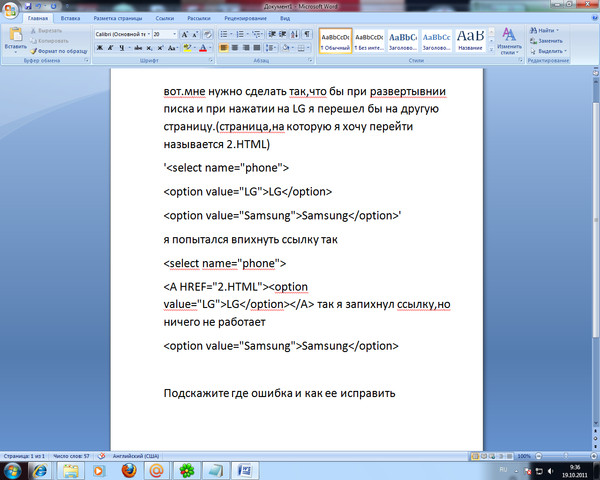Open spelling check icon in status bar
The width and height of the screenshot is (600, 480).
pyautogui.click(x=101, y=456)
